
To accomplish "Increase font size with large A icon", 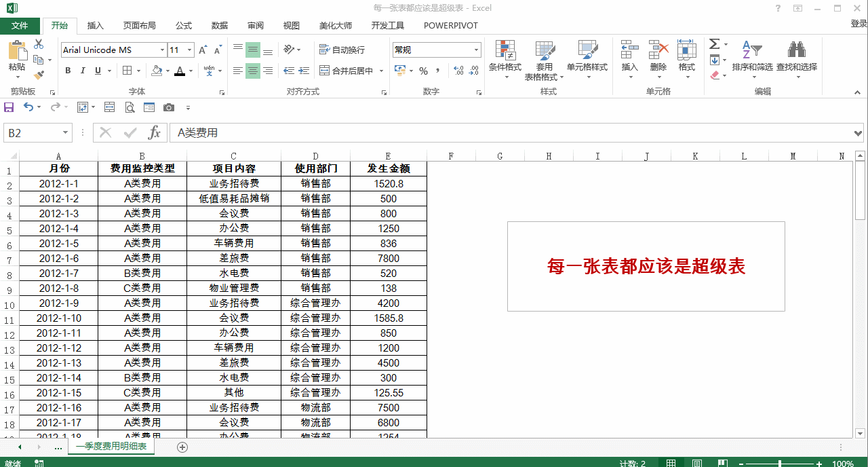I will click(204, 50).
